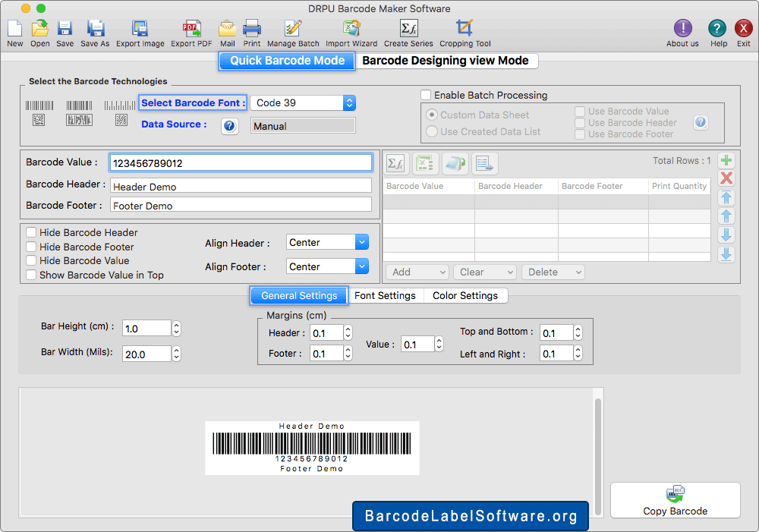Click the Select Barcode Font label button
The image size is (759, 532).
[x=193, y=102]
